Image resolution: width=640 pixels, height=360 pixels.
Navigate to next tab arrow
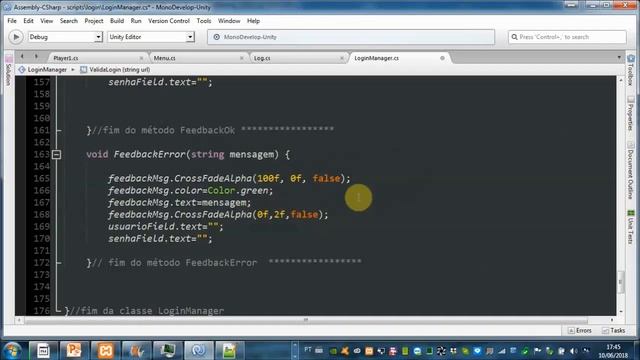(x=36, y=57)
